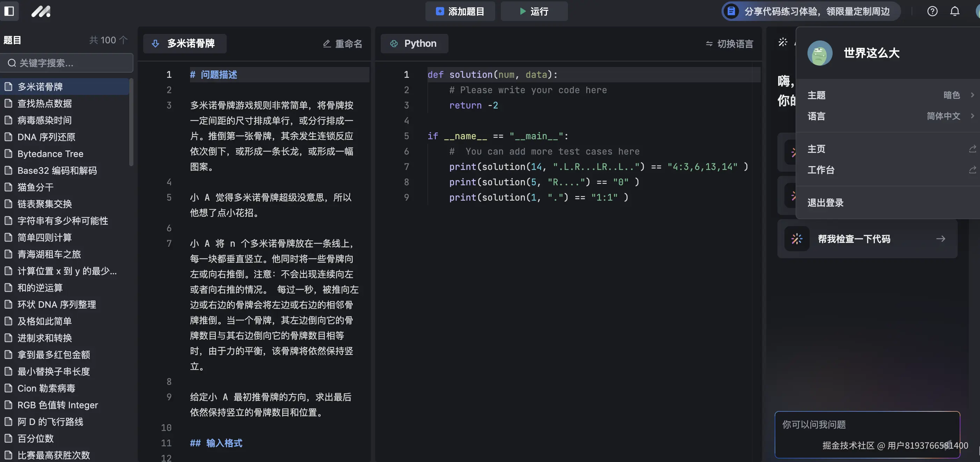Expand the 主题 theme setting chevron

pos(973,95)
